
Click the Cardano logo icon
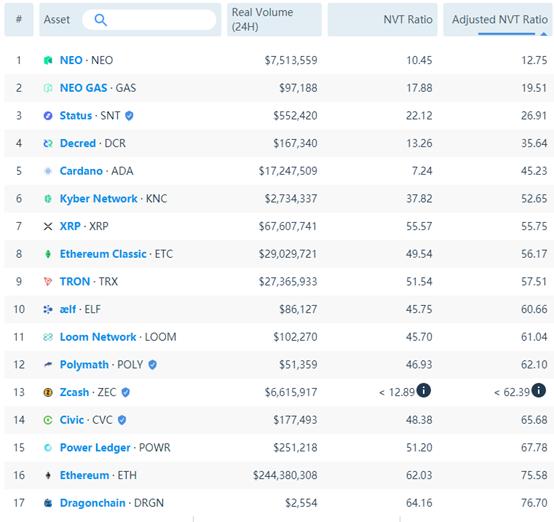pos(48,171)
